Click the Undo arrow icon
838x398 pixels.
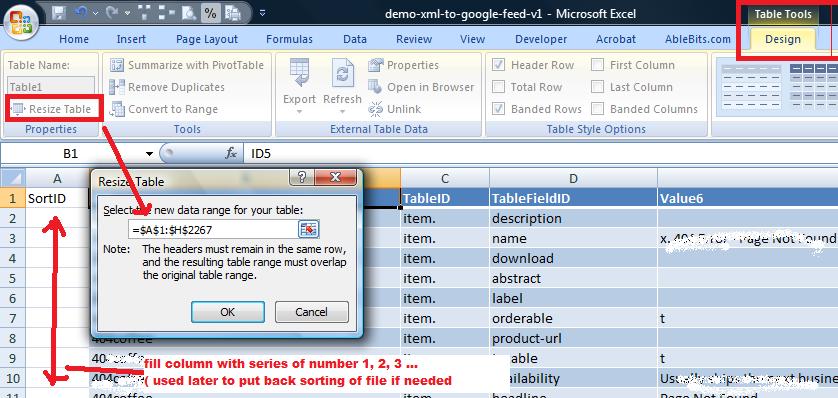80,13
